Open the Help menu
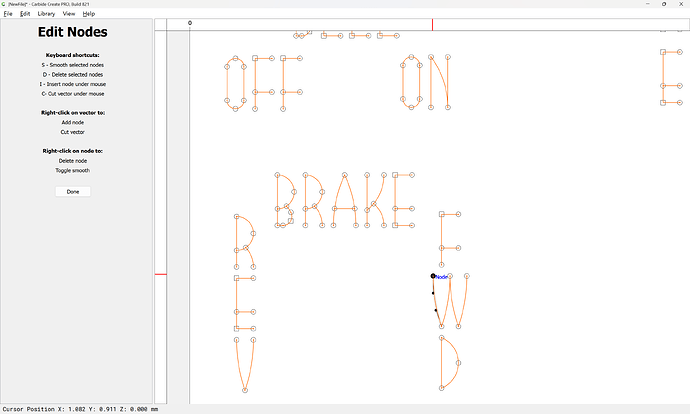Image resolution: width=690 pixels, height=414 pixels. (89, 14)
